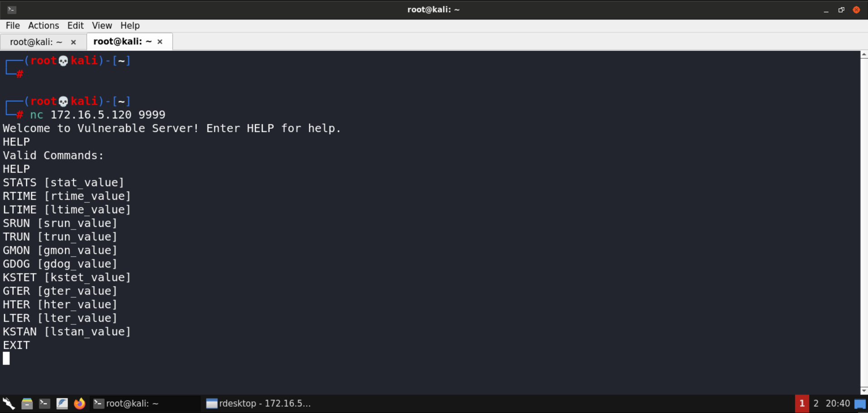Close the first root@kali tab
The image size is (868, 413).
[73, 42]
